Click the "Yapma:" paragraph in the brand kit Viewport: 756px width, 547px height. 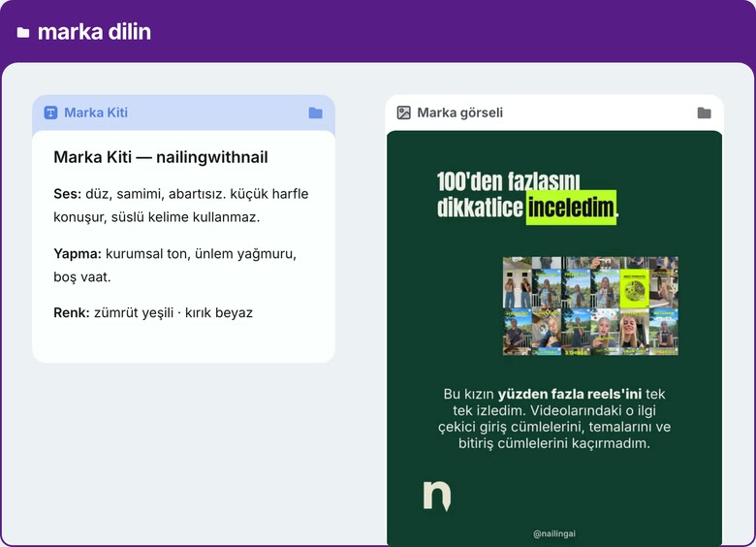175,265
